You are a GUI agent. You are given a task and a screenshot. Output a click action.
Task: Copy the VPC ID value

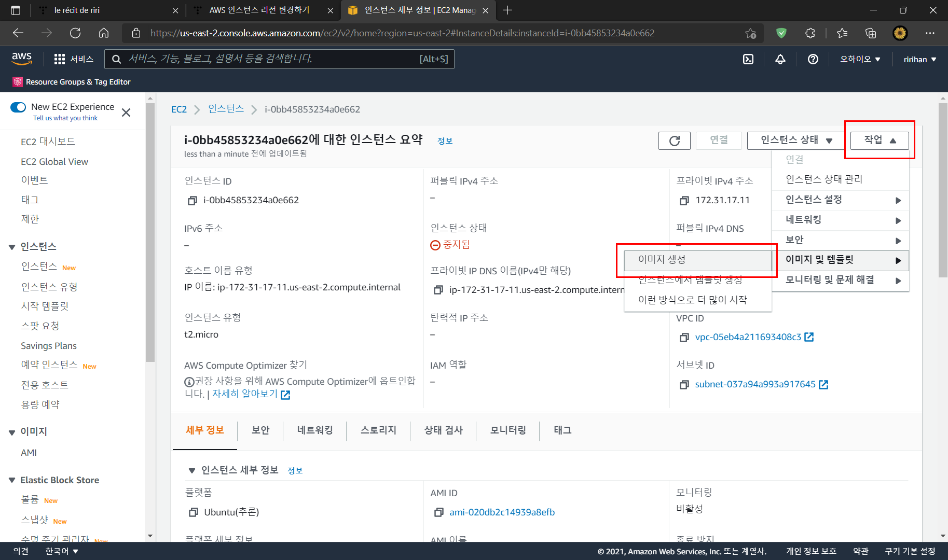pos(684,338)
